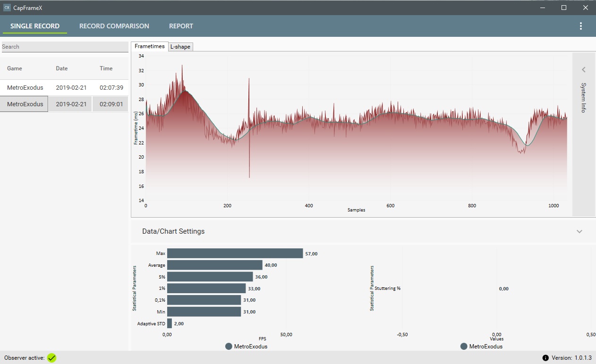Switch to the SINGLE RECORD tab

pyautogui.click(x=35, y=26)
